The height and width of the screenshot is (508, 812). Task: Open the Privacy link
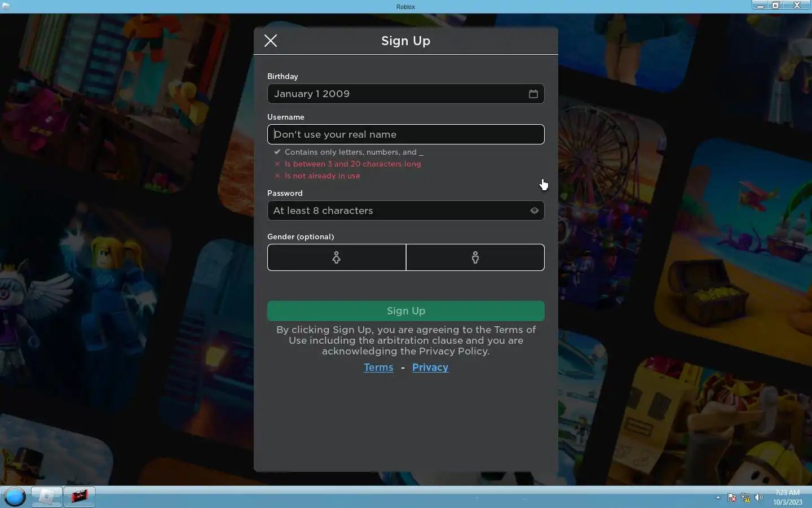pos(430,367)
